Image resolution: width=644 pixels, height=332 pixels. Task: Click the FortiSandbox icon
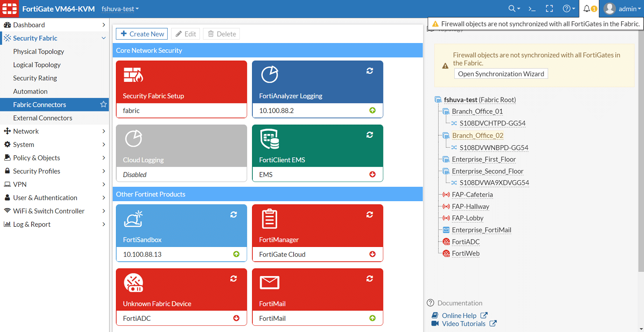coord(133,219)
